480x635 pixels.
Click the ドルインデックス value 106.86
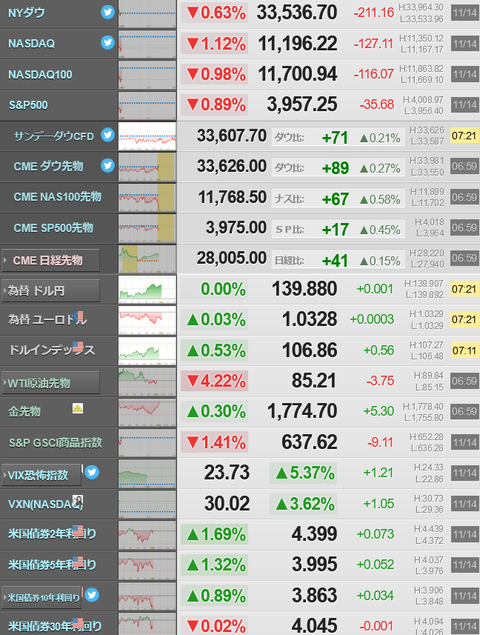pyautogui.click(x=309, y=350)
